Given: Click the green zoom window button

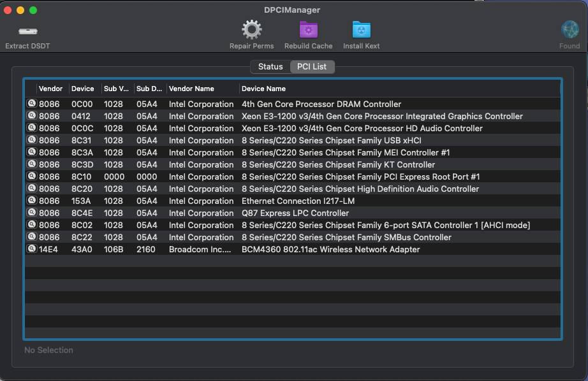Looking at the screenshot, I should coord(33,10).
